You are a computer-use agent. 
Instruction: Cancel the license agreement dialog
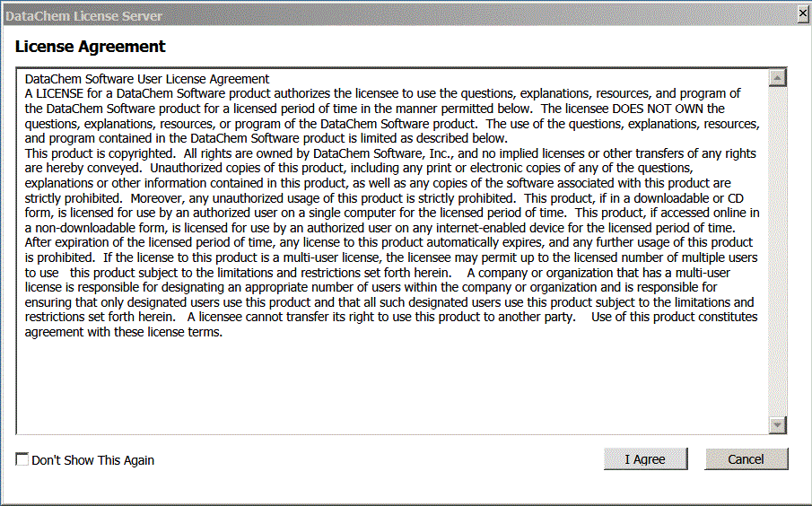click(746, 458)
